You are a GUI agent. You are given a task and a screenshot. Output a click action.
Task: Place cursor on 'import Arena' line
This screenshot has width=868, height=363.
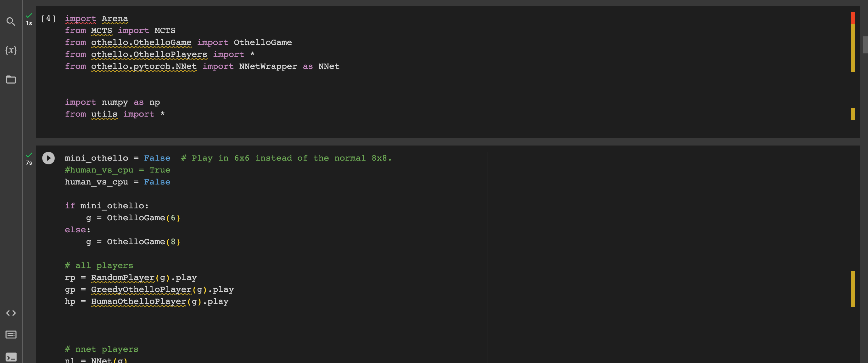pos(96,19)
